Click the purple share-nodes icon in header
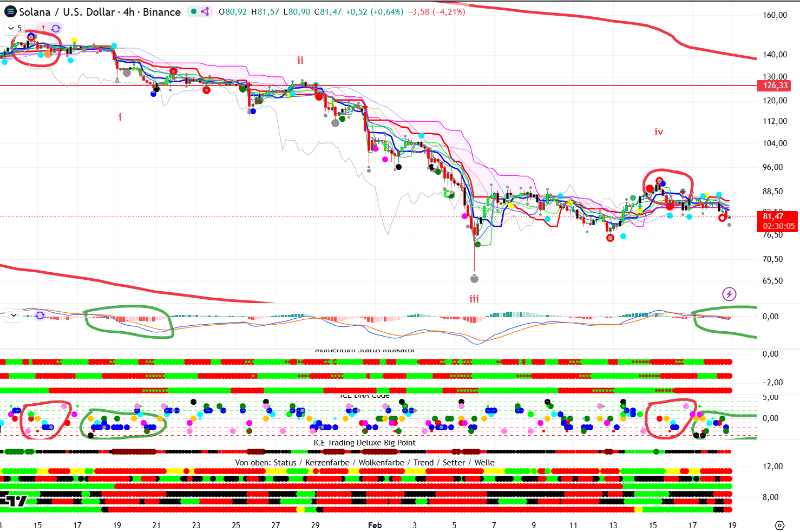Image resolution: width=800 pixels, height=532 pixels. [205, 12]
